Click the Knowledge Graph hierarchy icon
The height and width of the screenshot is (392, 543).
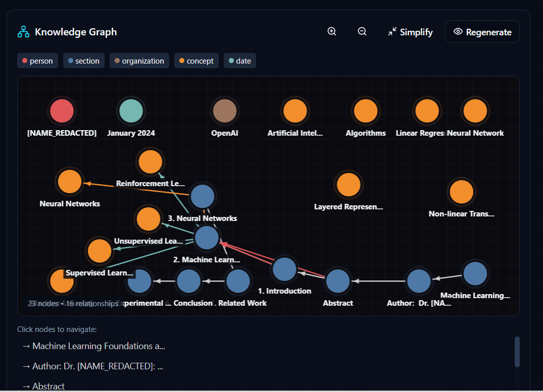coord(24,32)
